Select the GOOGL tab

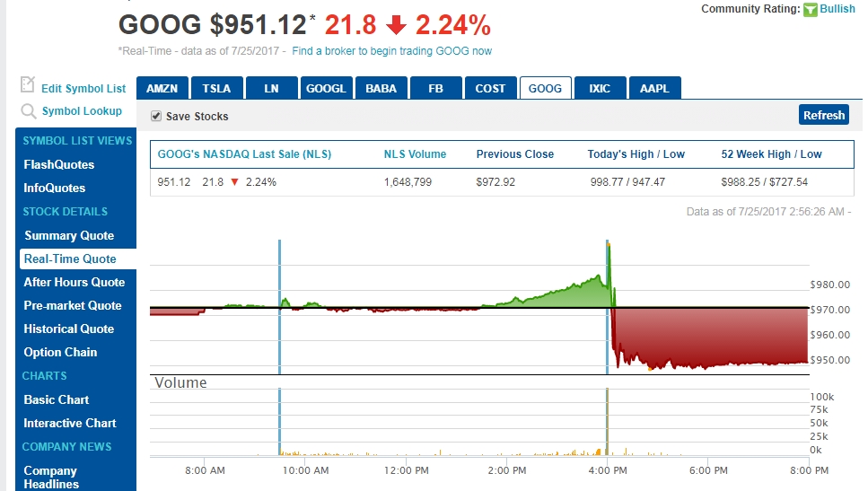(x=326, y=88)
